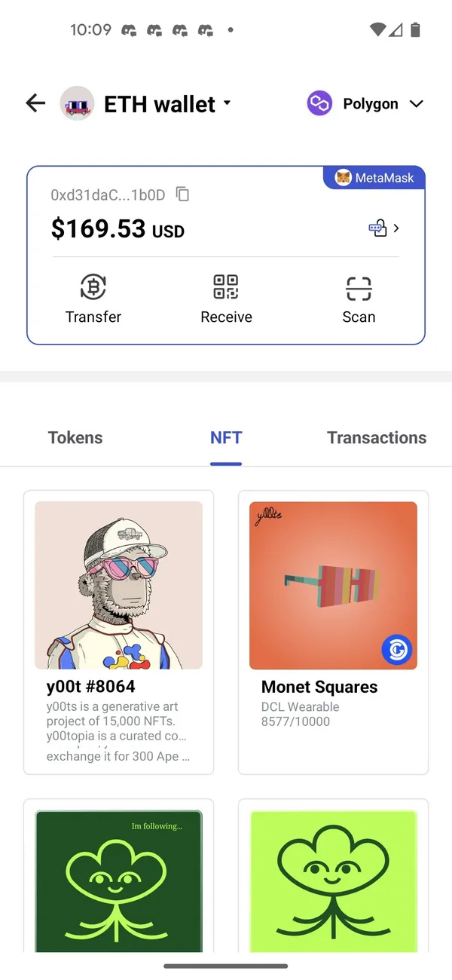The image size is (452, 980).
Task: Tap the Receive QR code icon
Action: point(226,287)
